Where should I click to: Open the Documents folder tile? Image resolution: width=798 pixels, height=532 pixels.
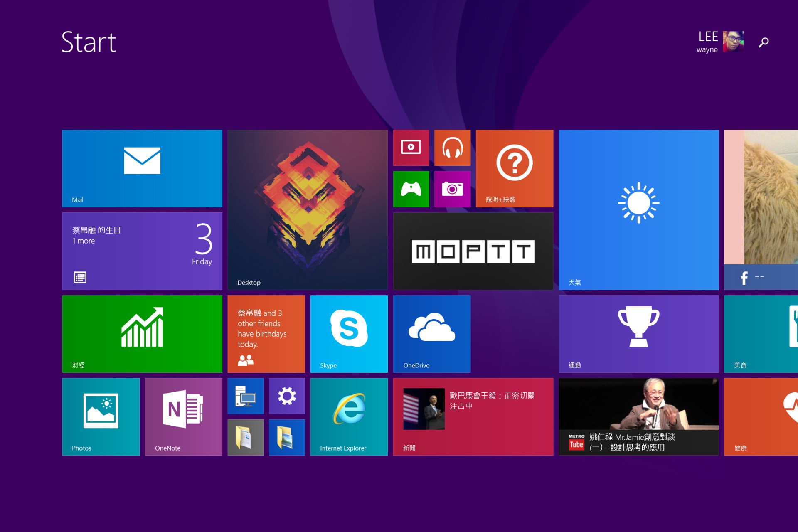click(246, 437)
